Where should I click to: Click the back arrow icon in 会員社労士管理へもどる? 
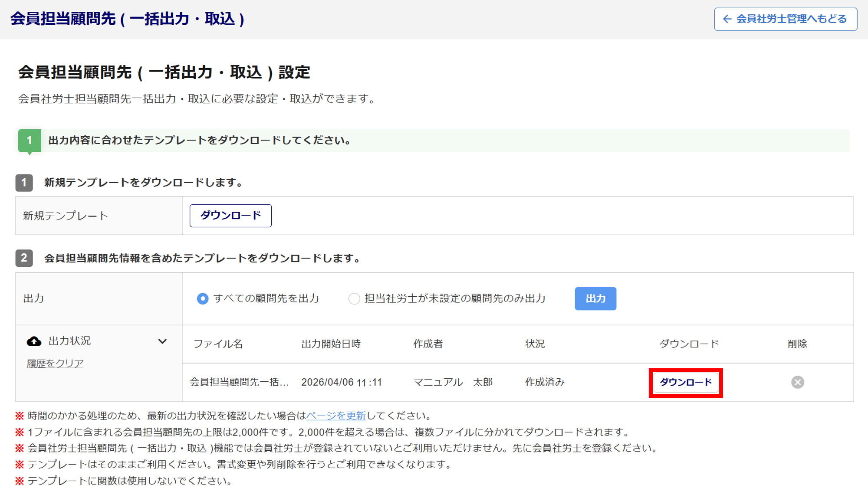click(727, 19)
